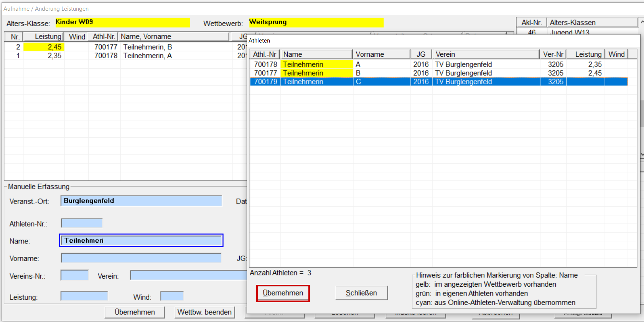This screenshot has height=322, width=644.
Task: Select result row with Leistung 2,45
Action: pyautogui.click(x=115, y=47)
